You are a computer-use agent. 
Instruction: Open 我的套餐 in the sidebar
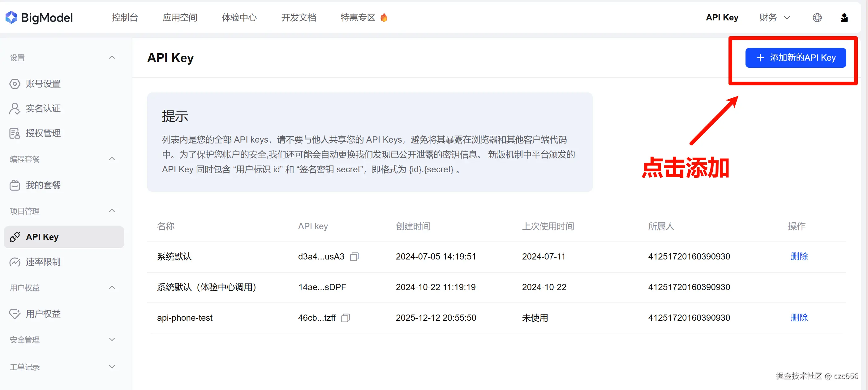(x=43, y=185)
